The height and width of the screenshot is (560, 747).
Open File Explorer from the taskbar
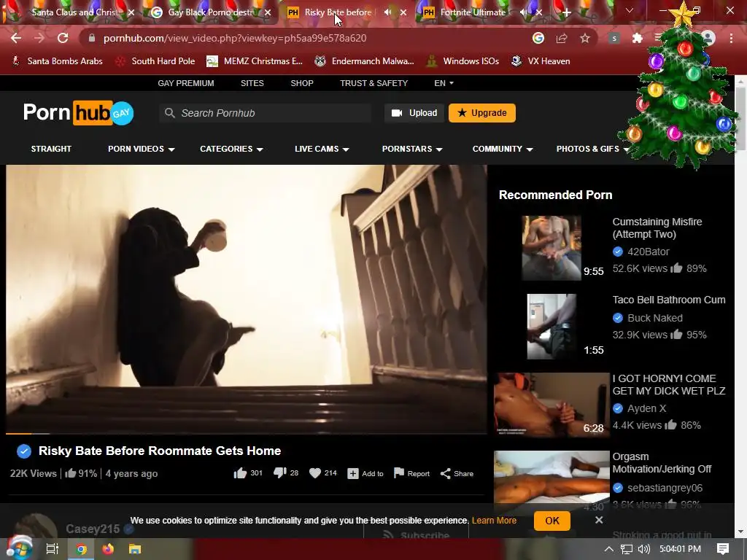coord(135,549)
